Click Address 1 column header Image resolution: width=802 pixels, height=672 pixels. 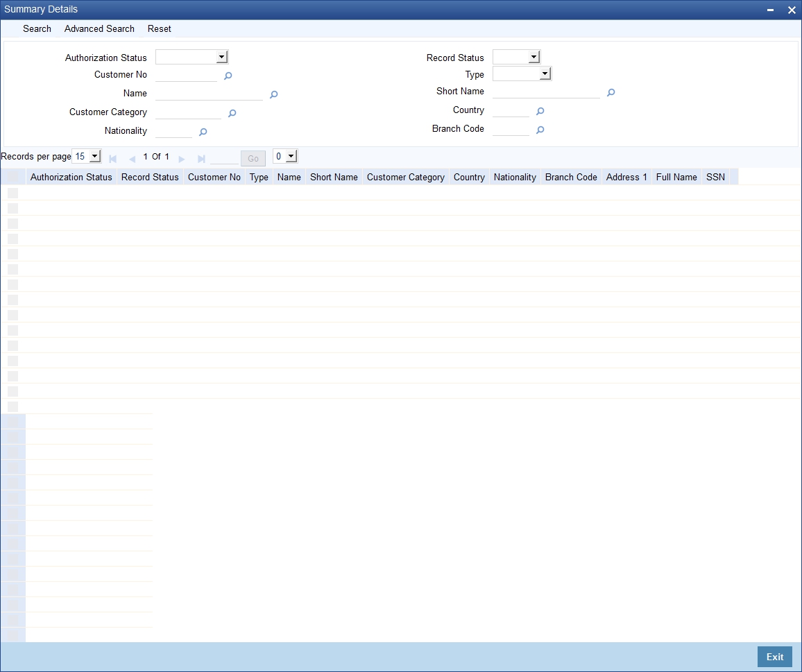click(x=626, y=177)
